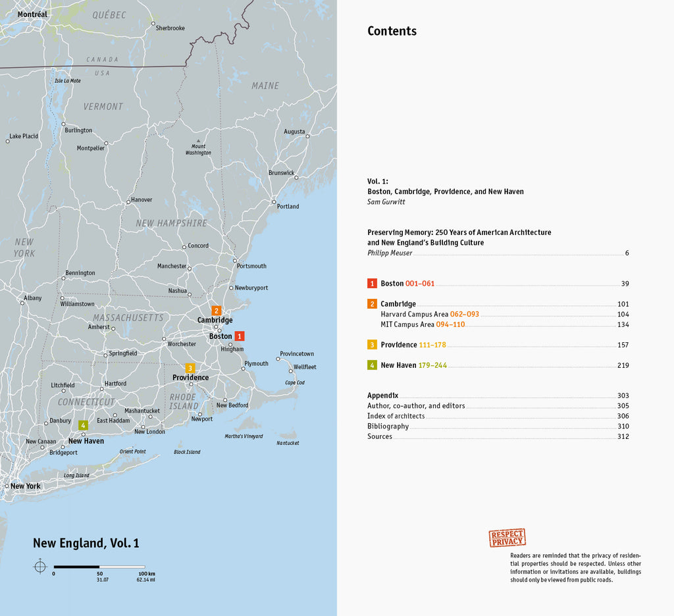Click the red number 1 square in Contents
Screen dimensions: 674x616
click(372, 284)
